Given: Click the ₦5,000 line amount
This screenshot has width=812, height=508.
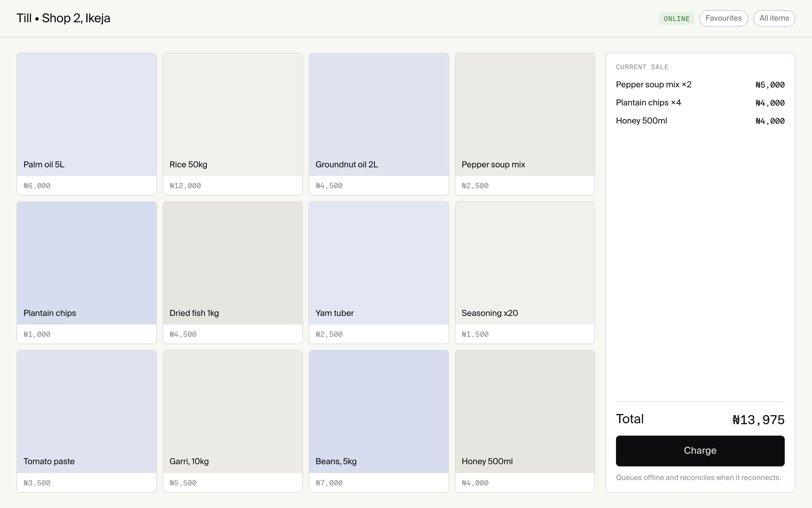Looking at the screenshot, I should (x=770, y=85).
